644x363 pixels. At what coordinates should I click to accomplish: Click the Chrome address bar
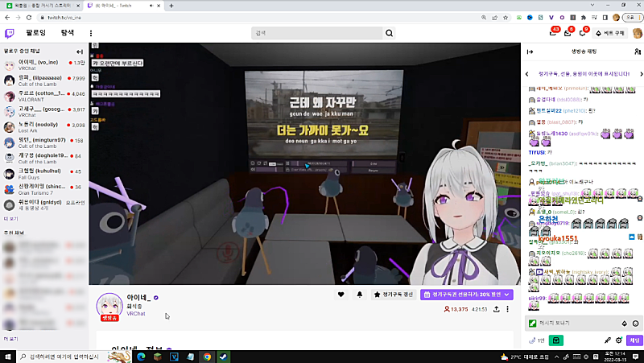point(258,18)
